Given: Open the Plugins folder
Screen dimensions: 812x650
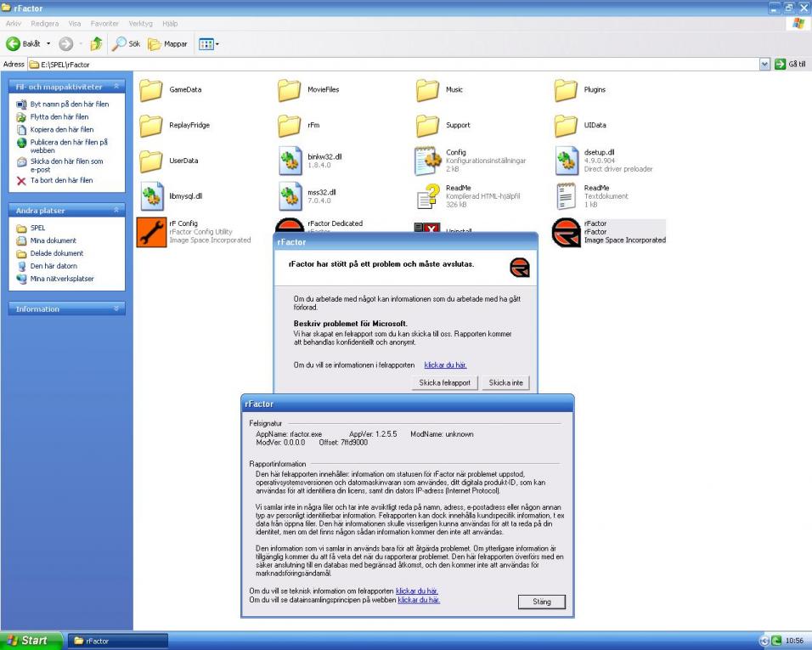Looking at the screenshot, I should [x=567, y=90].
